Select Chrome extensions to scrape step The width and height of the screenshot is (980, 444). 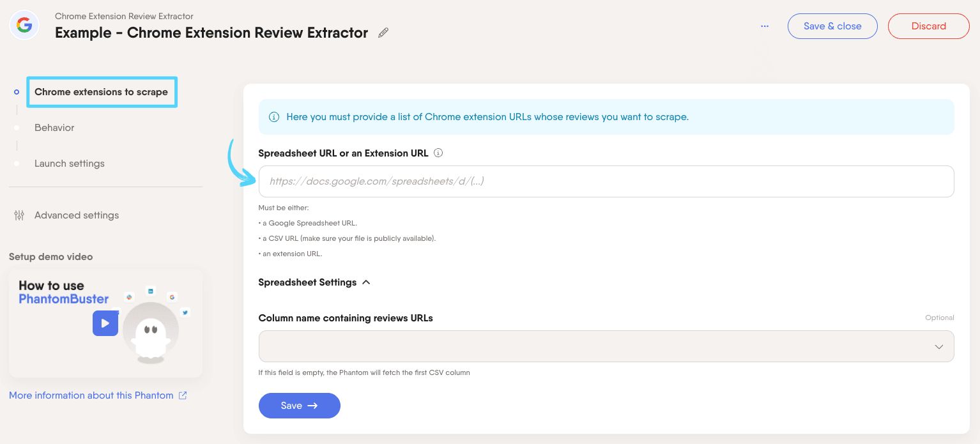(101, 92)
